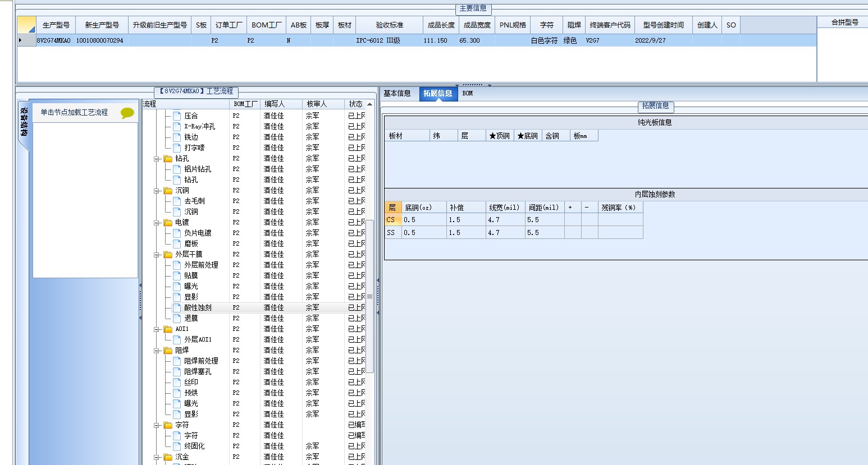
Task: Click the 线宽 cell in the CS row
Action: 505,220
